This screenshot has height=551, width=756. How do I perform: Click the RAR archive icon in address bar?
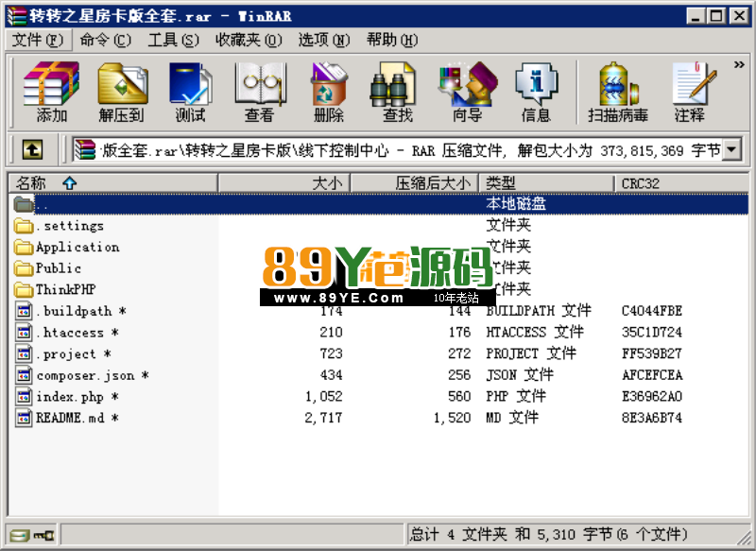[x=85, y=150]
